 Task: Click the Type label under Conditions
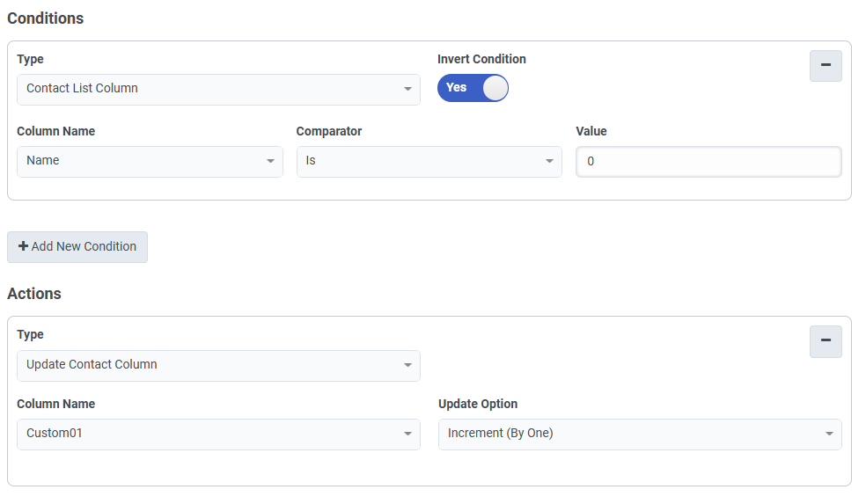click(x=30, y=59)
